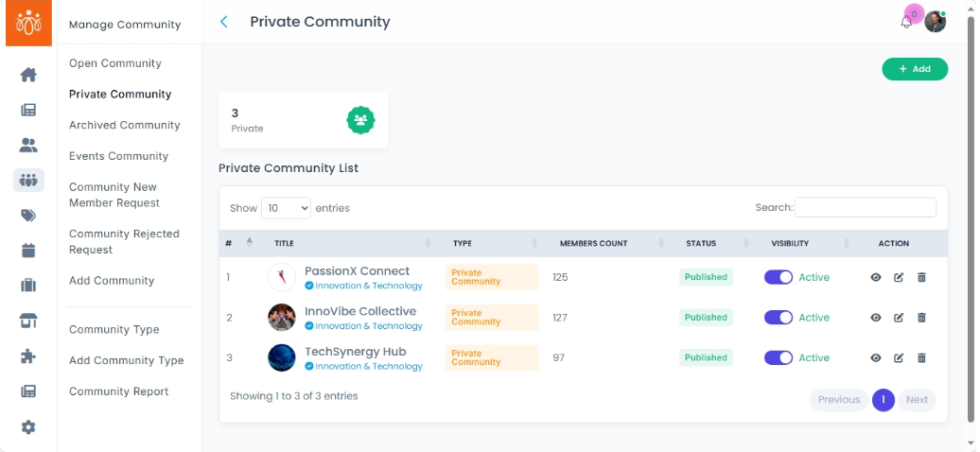The width and height of the screenshot is (980, 452).
Task: Go to the Next page button
Action: pyautogui.click(x=917, y=399)
